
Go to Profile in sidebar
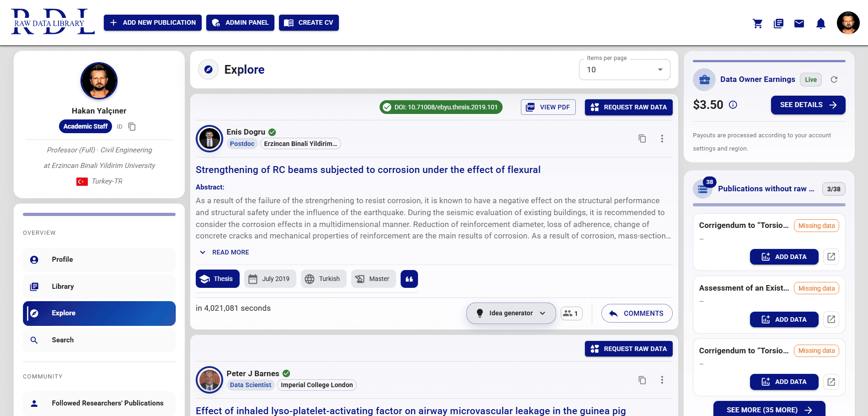[x=99, y=259]
